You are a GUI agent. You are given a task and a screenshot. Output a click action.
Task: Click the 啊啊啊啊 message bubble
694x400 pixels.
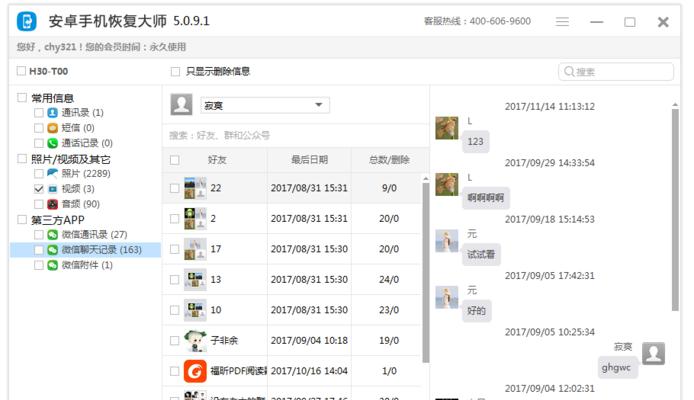click(486, 198)
